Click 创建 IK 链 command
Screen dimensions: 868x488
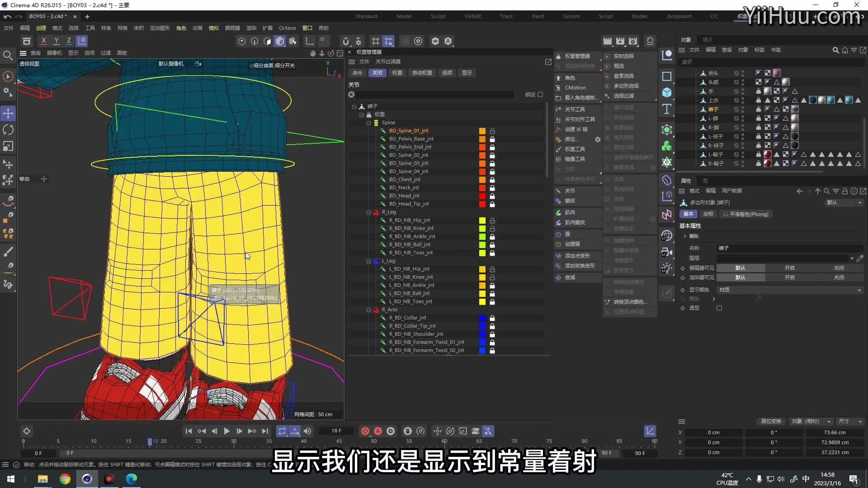(x=576, y=129)
